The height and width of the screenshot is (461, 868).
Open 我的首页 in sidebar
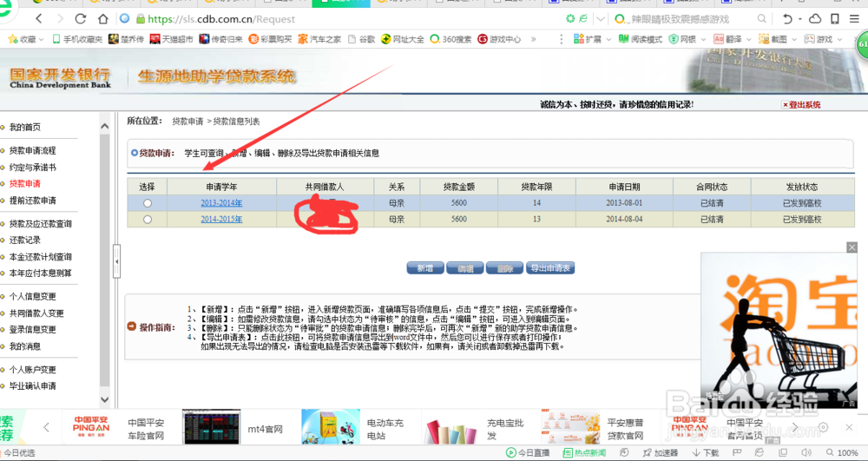coord(25,128)
